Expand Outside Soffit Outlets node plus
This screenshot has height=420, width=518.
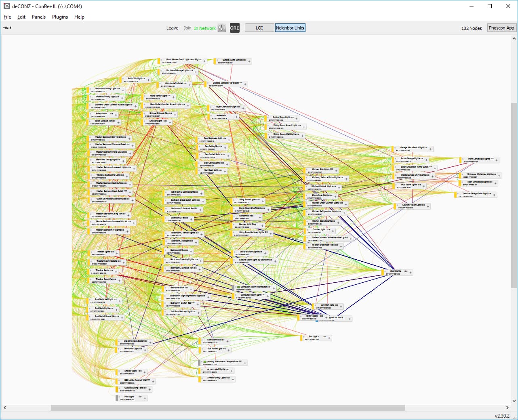pyautogui.click(x=249, y=61)
